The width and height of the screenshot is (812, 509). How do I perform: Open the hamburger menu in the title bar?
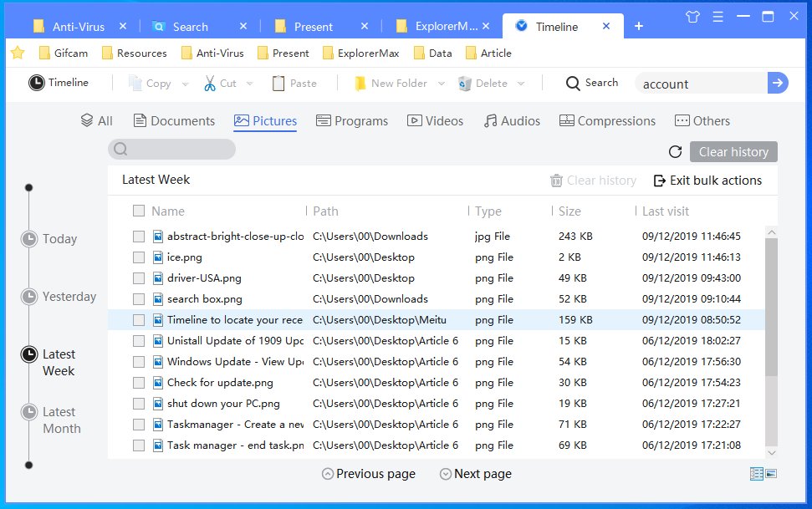(717, 16)
